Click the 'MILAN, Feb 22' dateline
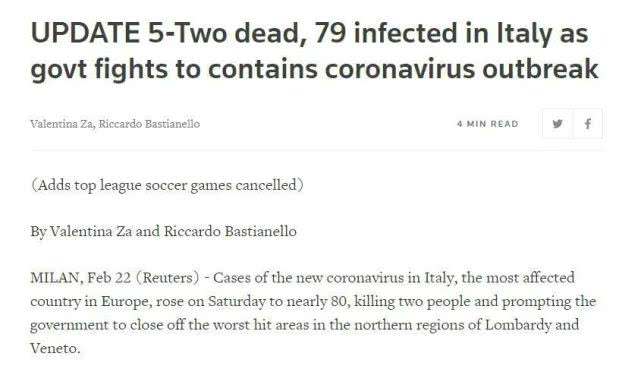This screenshot has height=369, width=641. 81,278
